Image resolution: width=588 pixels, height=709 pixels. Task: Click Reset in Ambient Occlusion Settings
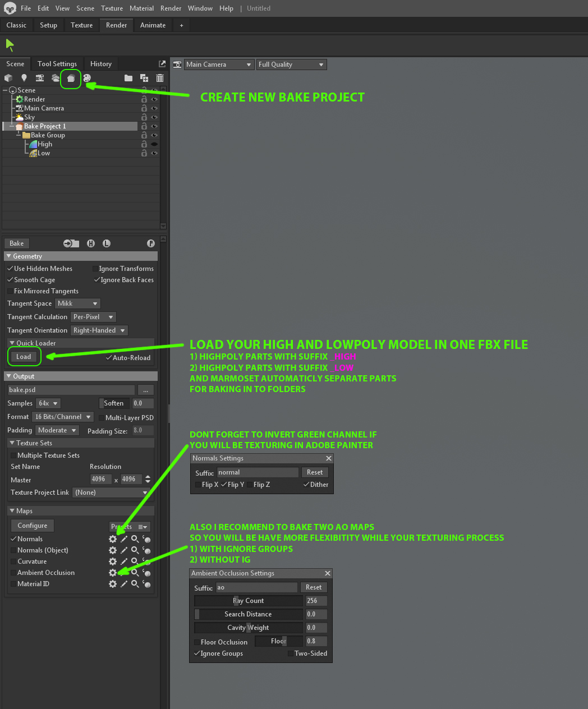click(314, 587)
